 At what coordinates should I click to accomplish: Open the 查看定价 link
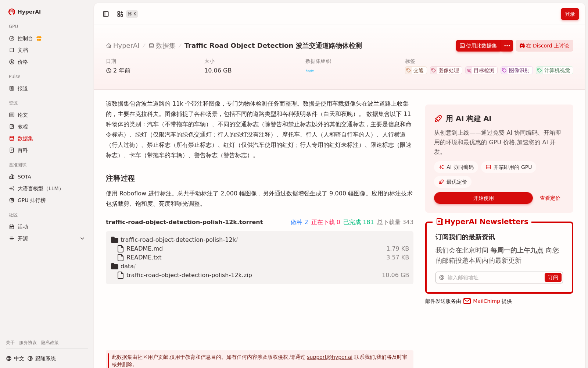(550, 198)
